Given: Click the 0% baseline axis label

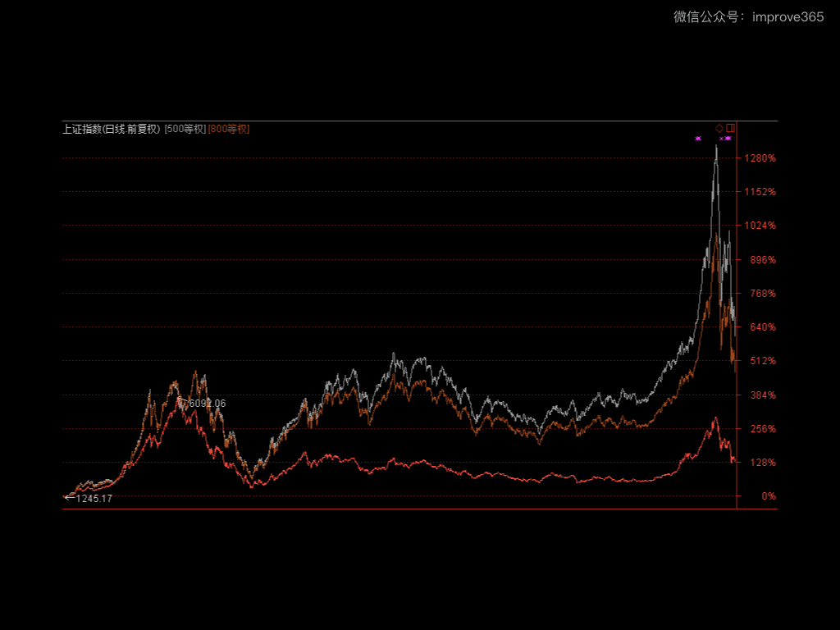Looking at the screenshot, I should [x=768, y=496].
